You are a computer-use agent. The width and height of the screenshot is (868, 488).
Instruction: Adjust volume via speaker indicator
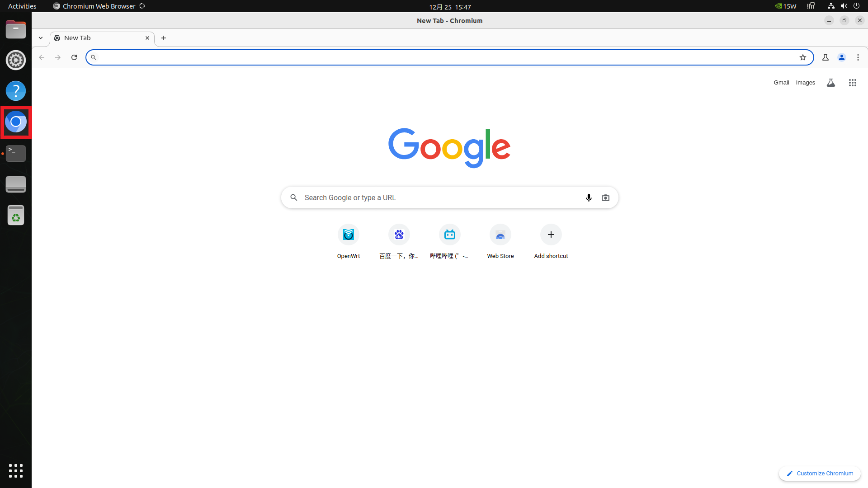[844, 6]
